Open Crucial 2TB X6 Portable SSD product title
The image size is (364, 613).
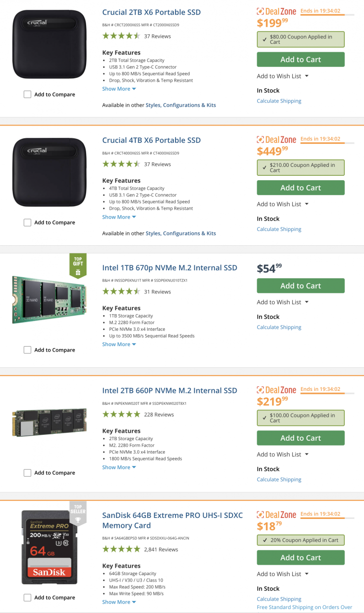point(151,12)
